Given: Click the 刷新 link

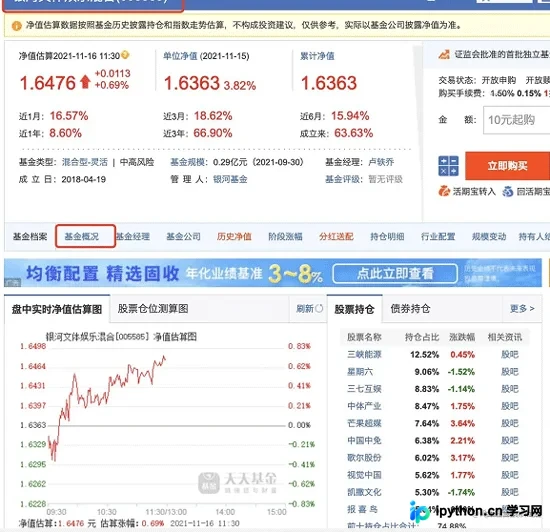Looking at the screenshot, I should click(x=305, y=309).
